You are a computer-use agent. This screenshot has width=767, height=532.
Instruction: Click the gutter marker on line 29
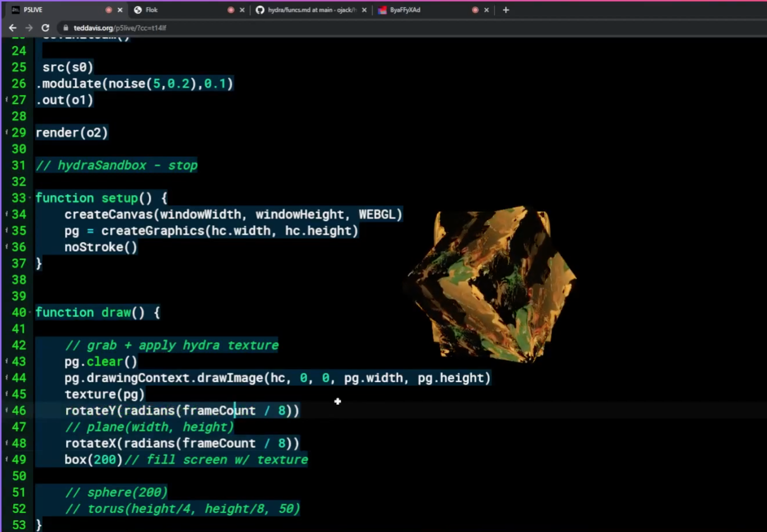click(x=7, y=132)
